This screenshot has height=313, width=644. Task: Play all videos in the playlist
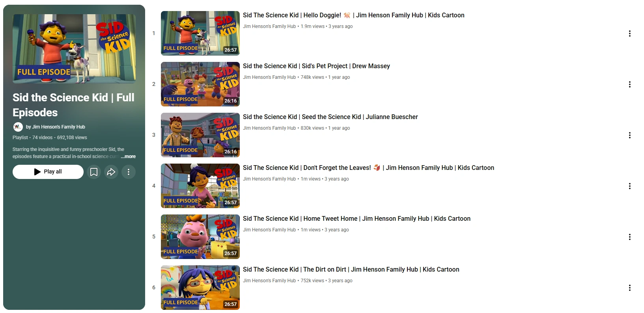click(48, 172)
